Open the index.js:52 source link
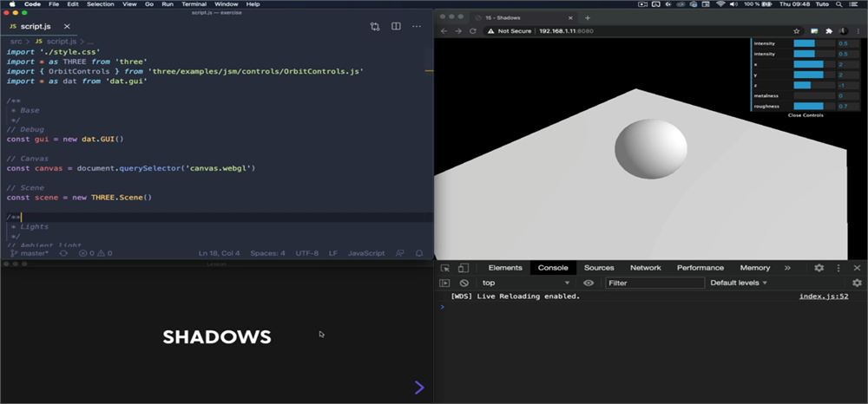 [824, 296]
